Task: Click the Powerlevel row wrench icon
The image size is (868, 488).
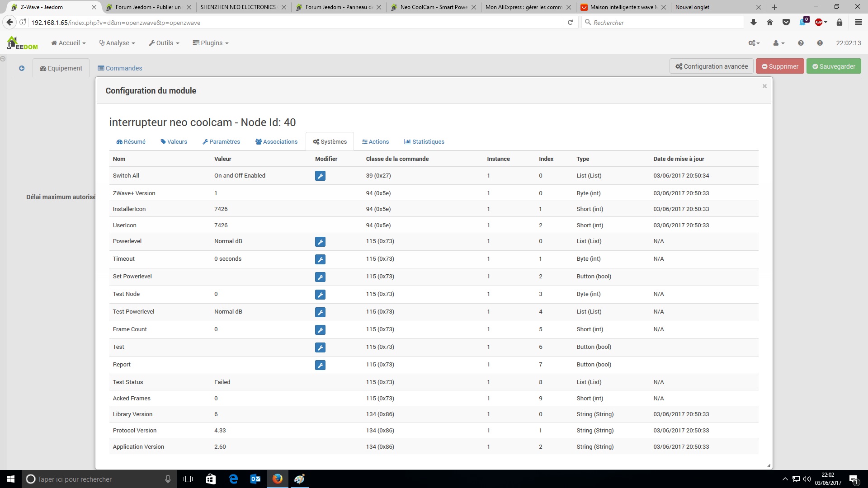Action: pos(320,242)
